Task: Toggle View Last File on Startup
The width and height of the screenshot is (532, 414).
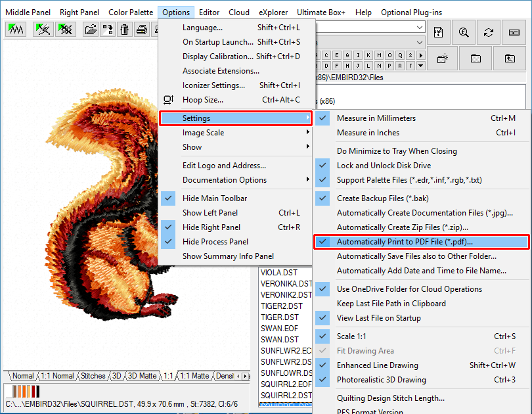Action: (422, 318)
